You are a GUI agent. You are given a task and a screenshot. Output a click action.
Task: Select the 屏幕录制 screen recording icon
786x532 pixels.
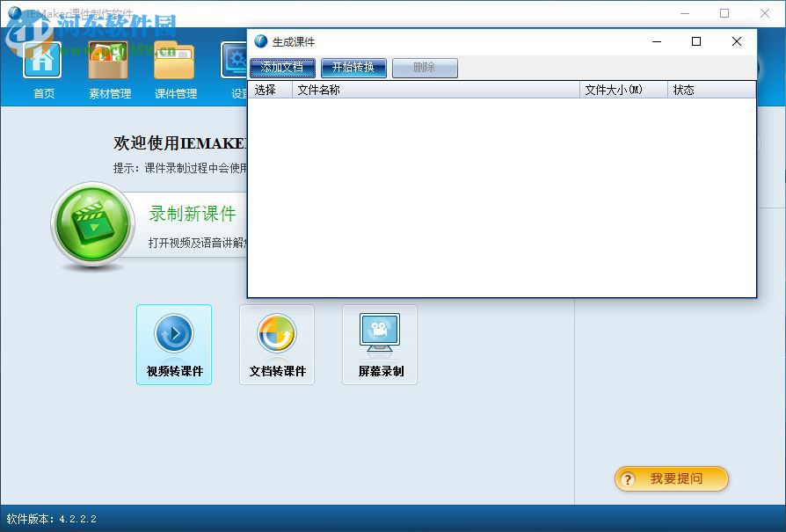point(380,344)
